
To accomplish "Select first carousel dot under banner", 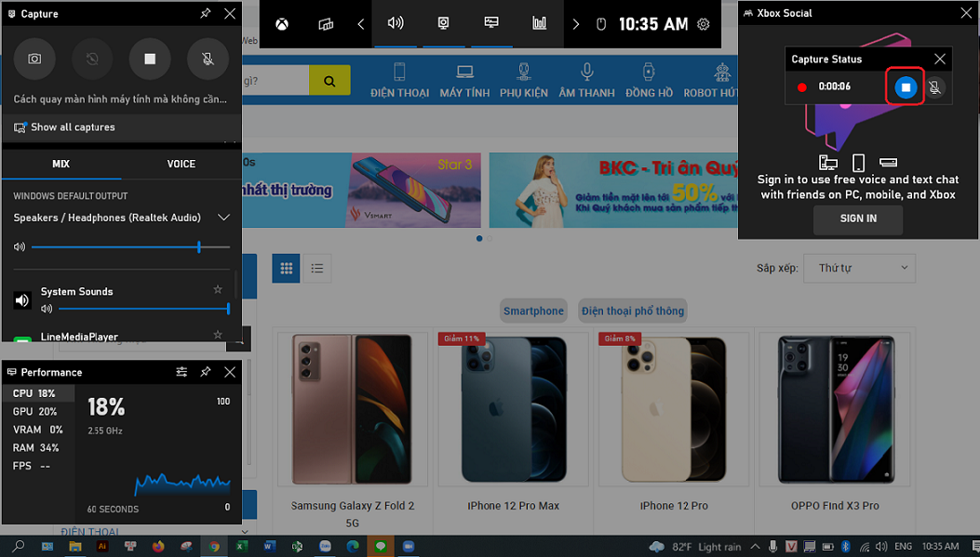I will click(479, 239).
